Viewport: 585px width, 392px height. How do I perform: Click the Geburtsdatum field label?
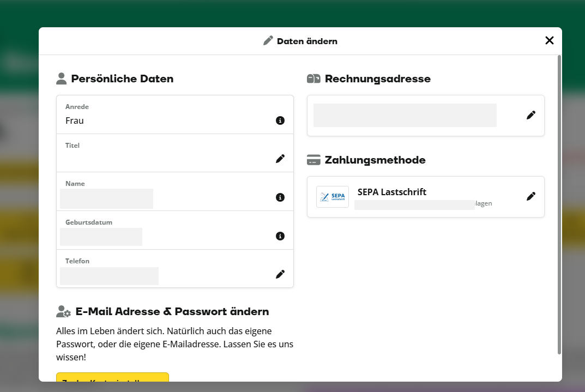(x=89, y=222)
